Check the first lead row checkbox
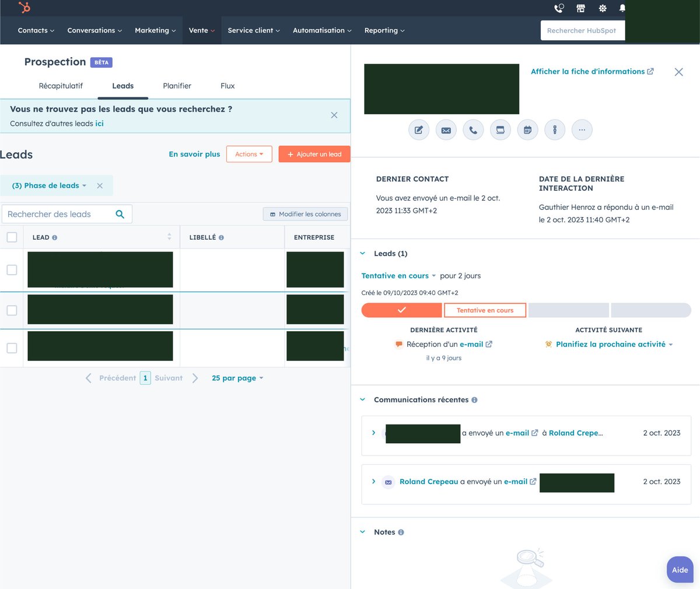700x589 pixels. pos(12,270)
